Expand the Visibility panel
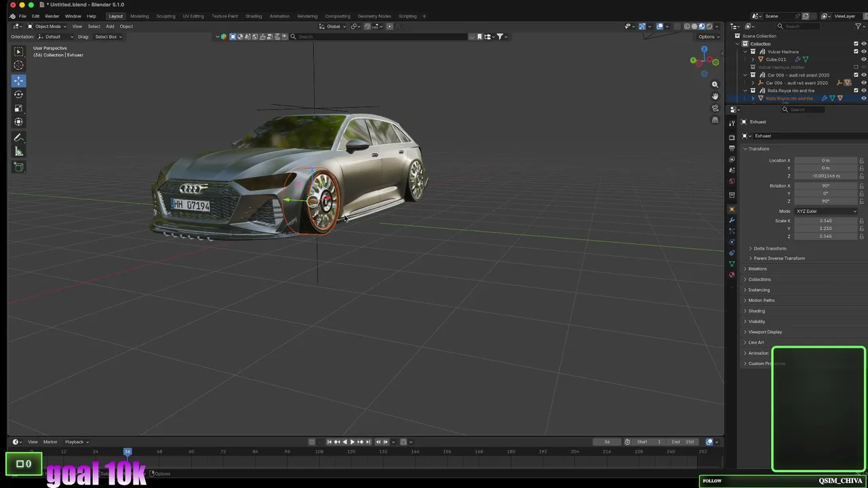This screenshot has height=488, width=868. point(757,321)
